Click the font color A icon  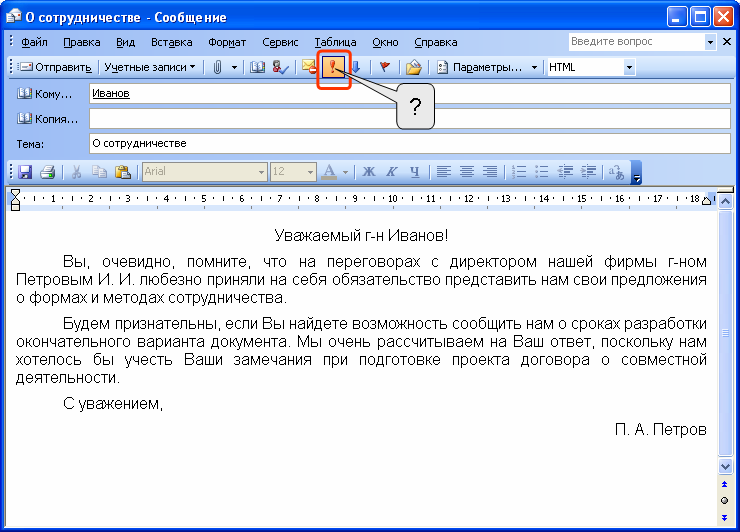(x=329, y=172)
